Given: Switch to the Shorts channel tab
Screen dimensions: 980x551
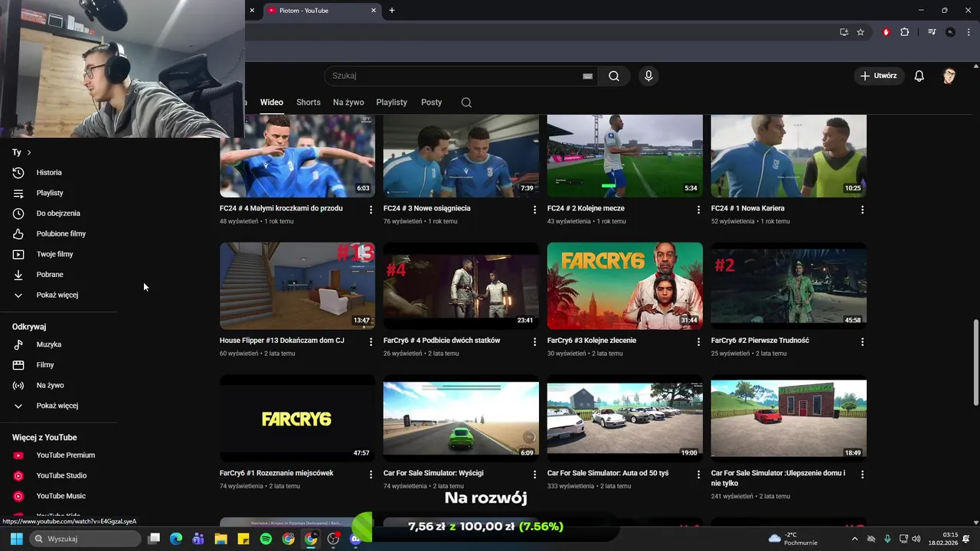Looking at the screenshot, I should pyautogui.click(x=309, y=103).
